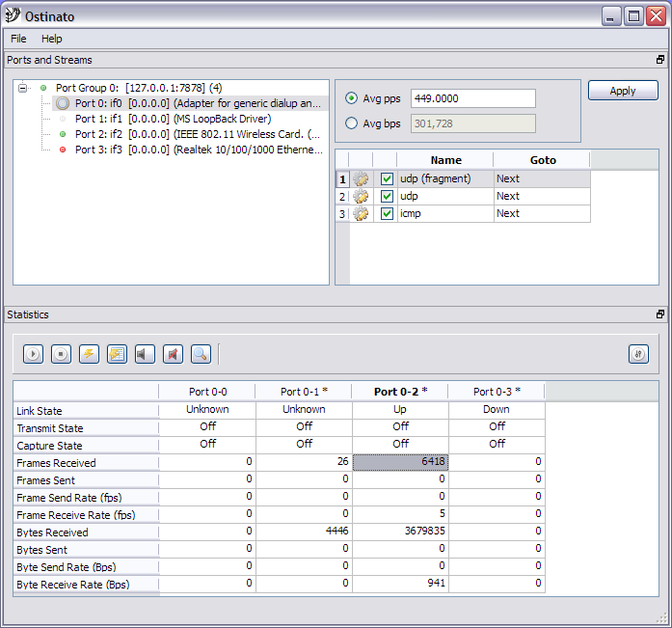This screenshot has width=672, height=628.
Task: View capture buffer magnifier icon
Action: [x=201, y=354]
